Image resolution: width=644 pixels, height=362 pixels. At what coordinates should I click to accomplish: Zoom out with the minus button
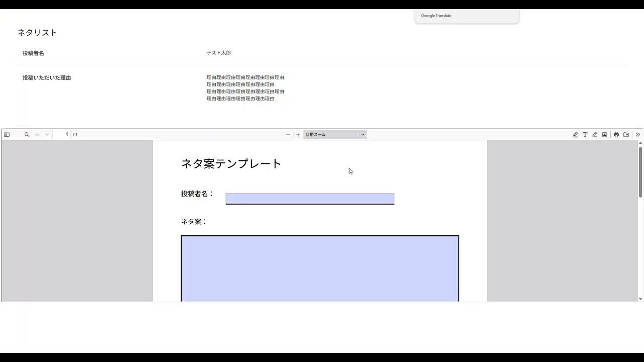point(288,135)
